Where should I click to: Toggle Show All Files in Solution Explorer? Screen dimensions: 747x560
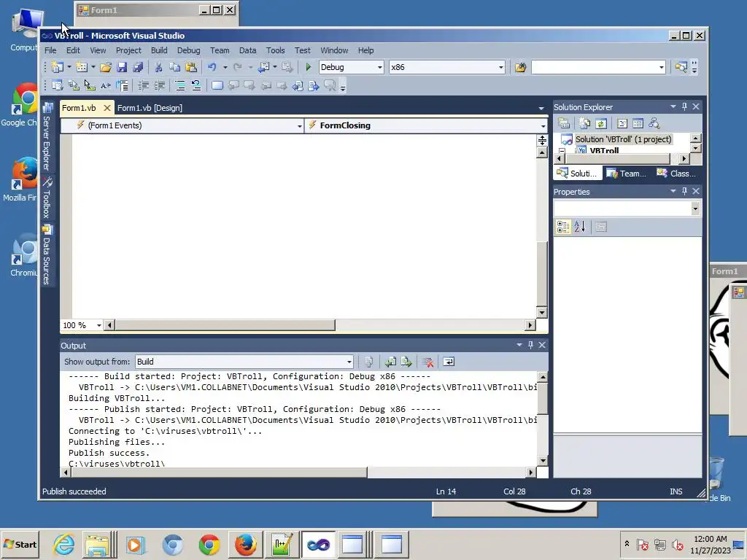(585, 123)
